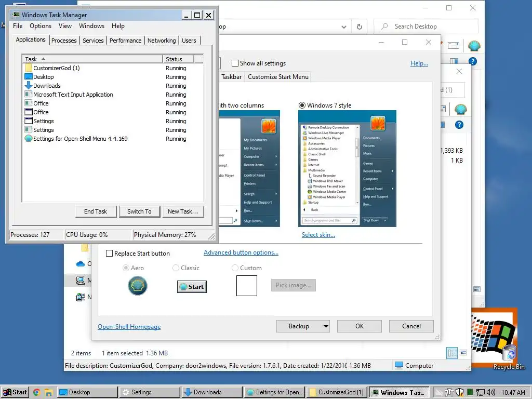Switch to the Processes tab
Screen dimensions: 532x399
click(64, 41)
